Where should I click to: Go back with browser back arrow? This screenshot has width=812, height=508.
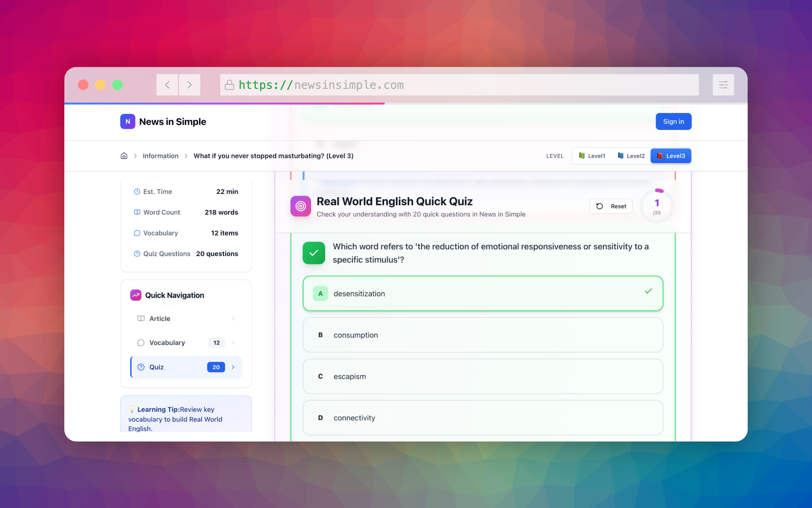click(x=167, y=85)
